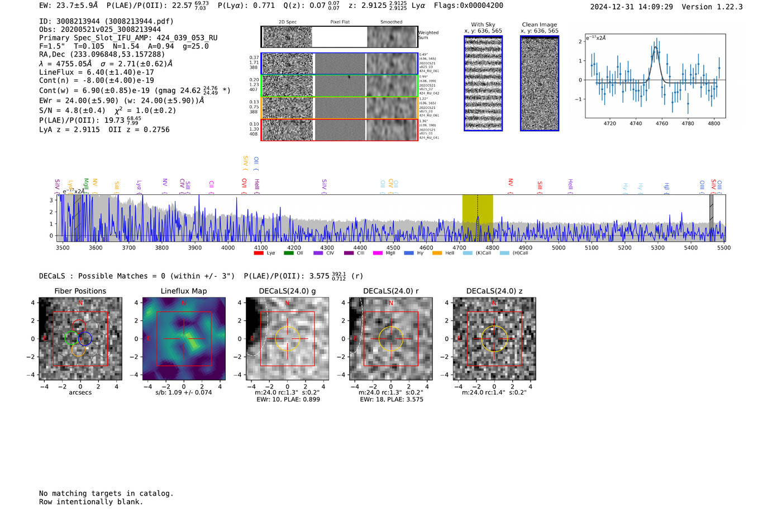
Task: Select the DECaLS(24.0) z cutout image
Action: click(494, 339)
